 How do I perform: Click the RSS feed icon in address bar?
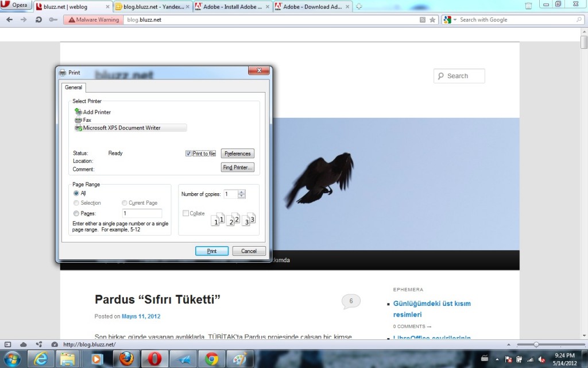tap(423, 20)
